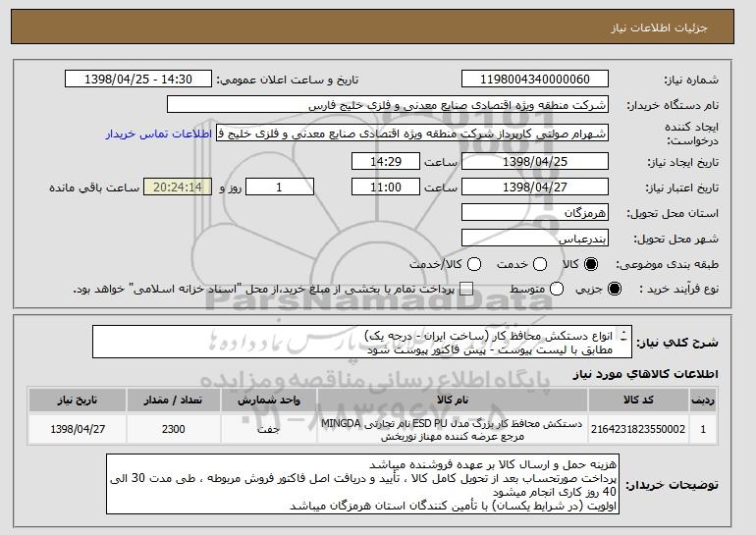Click the remaining days field showing 1
The image size is (756, 535).
click(280, 187)
